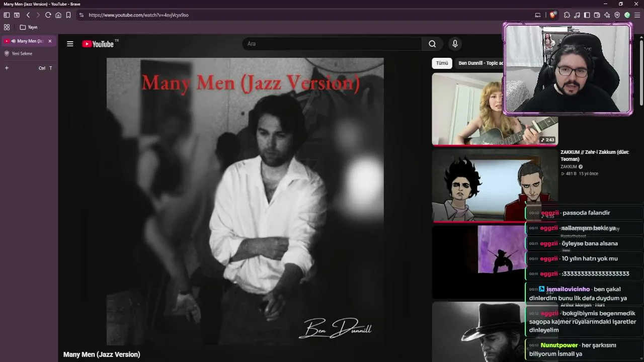This screenshot has width=644, height=362.
Task: Focus the YouTube Ara search box
Action: [x=332, y=44]
